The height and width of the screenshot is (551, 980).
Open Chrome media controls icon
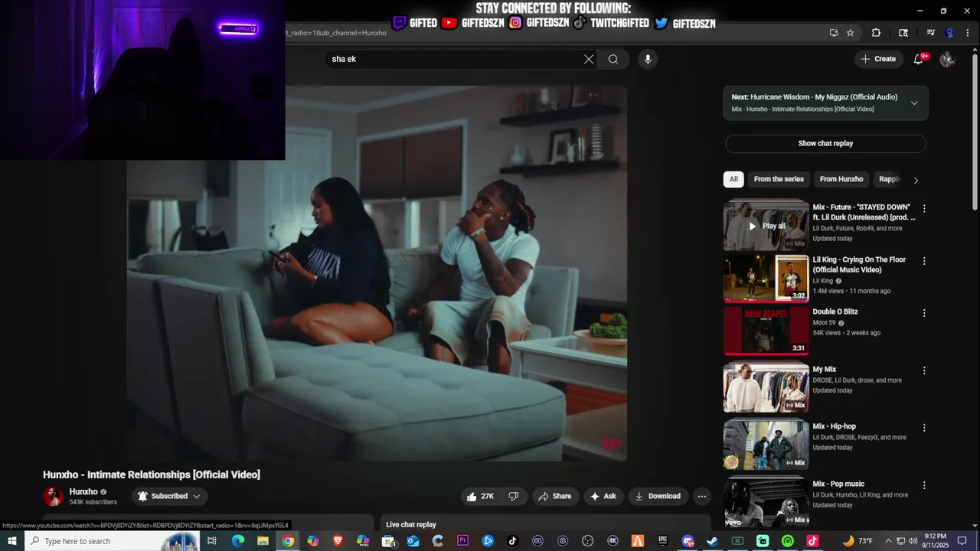[x=931, y=33]
